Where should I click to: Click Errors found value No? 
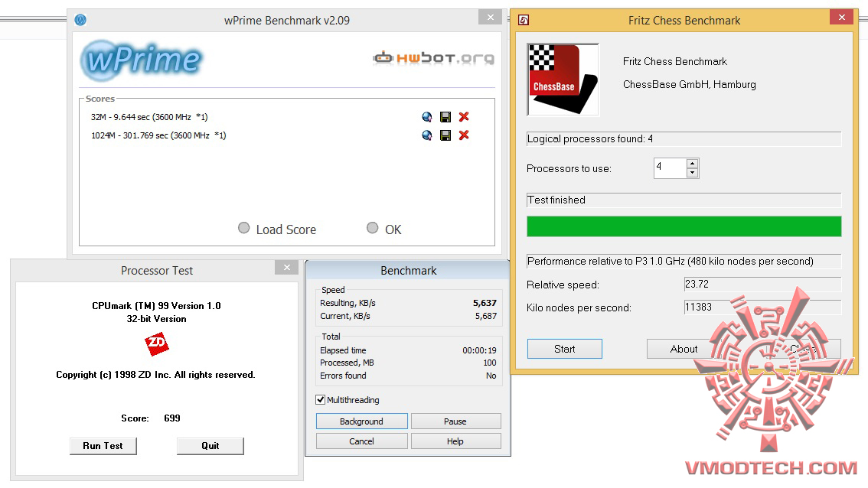coord(491,376)
